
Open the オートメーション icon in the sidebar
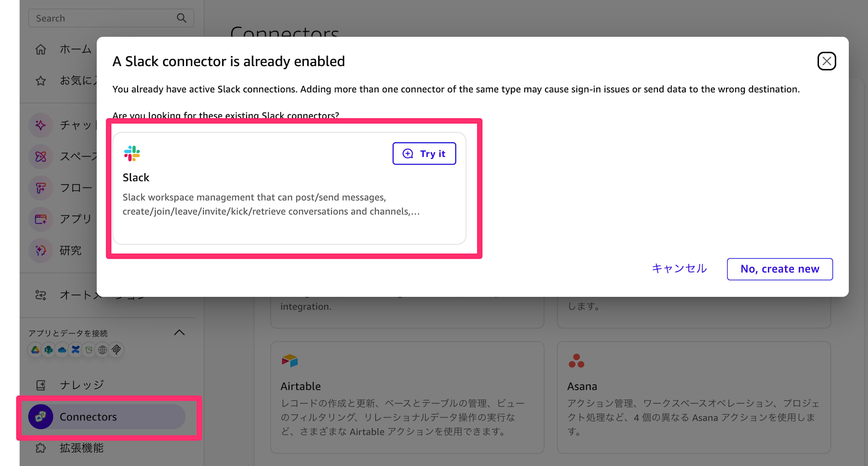(x=41, y=295)
